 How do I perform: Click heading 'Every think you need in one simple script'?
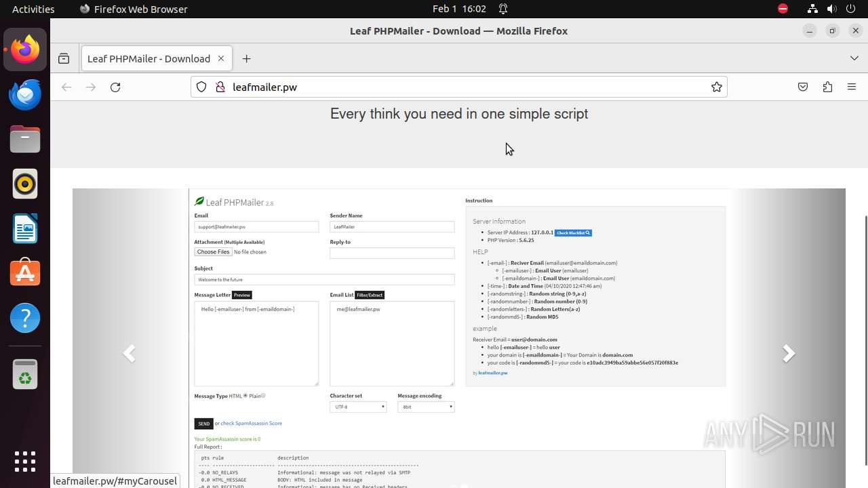(459, 114)
